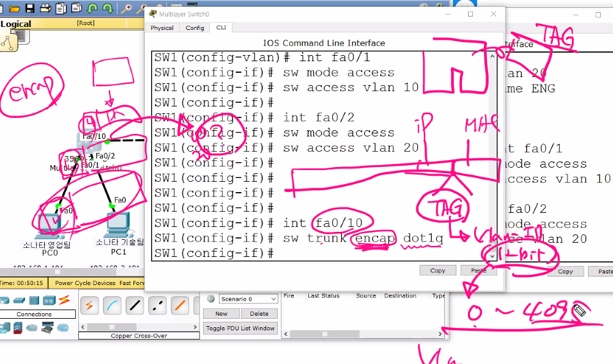Click the [Root] navigation label
Screen dimensions: 613x364
tap(86, 23)
